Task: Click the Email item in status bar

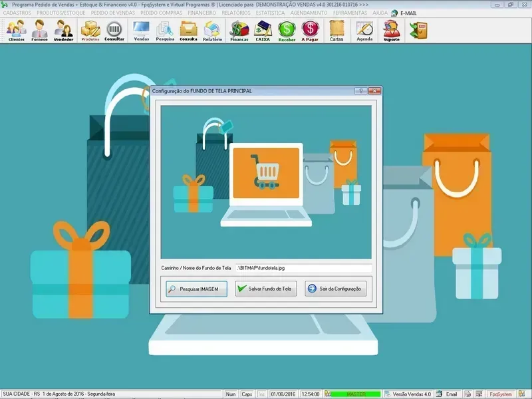Action: [x=452, y=394]
